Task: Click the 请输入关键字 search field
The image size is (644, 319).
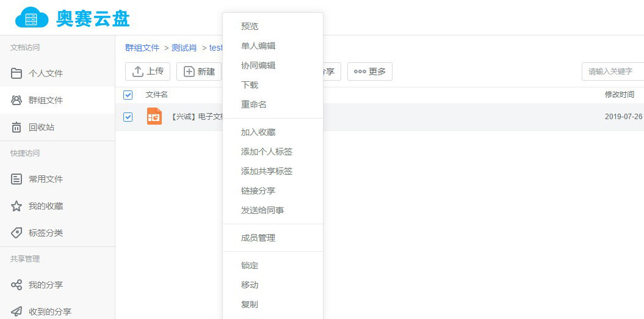Action: [x=612, y=71]
